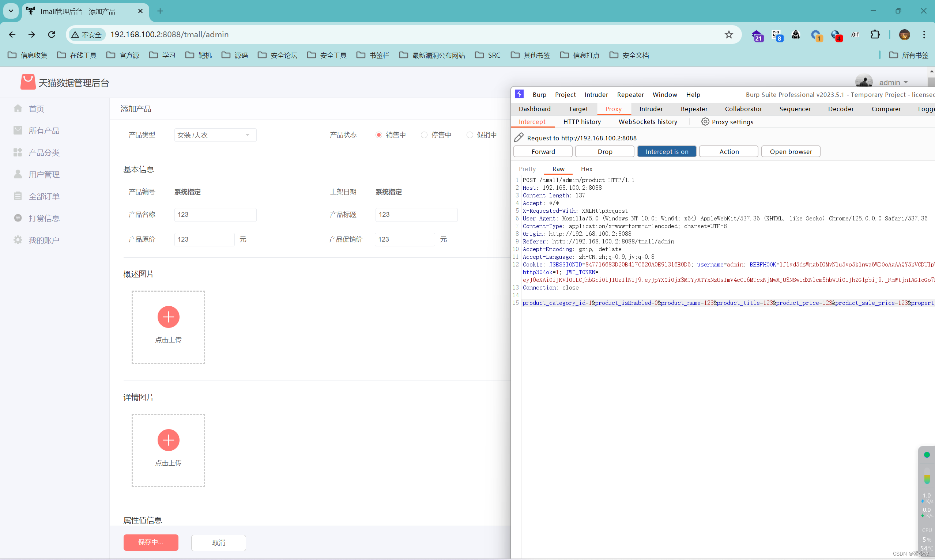The height and width of the screenshot is (560, 935).
Task: Click the Open browser button
Action: (x=791, y=151)
